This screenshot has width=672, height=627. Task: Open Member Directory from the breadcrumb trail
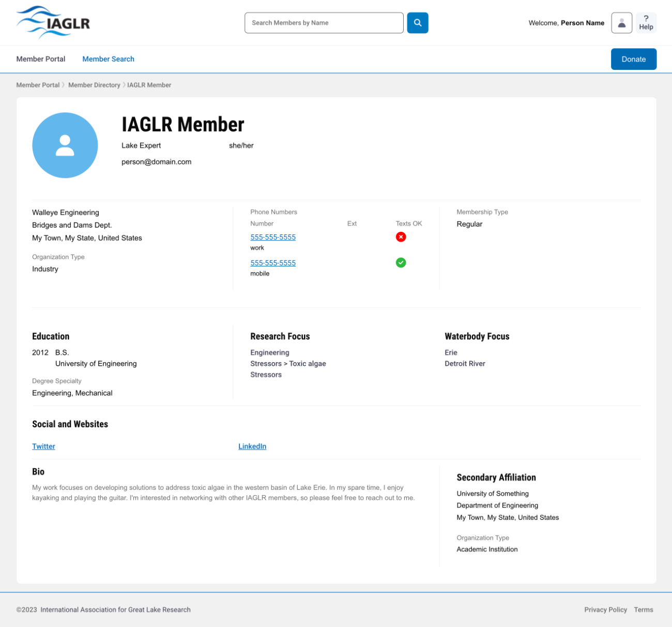point(94,85)
